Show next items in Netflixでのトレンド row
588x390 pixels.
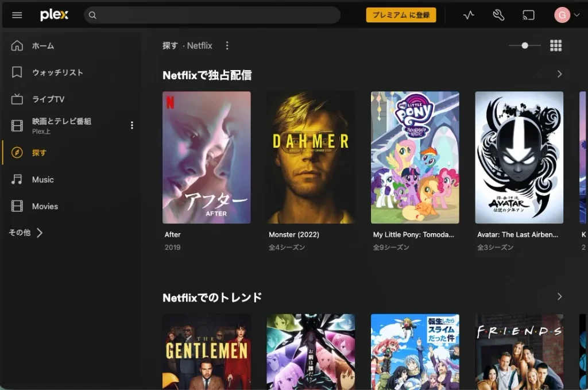(x=559, y=296)
